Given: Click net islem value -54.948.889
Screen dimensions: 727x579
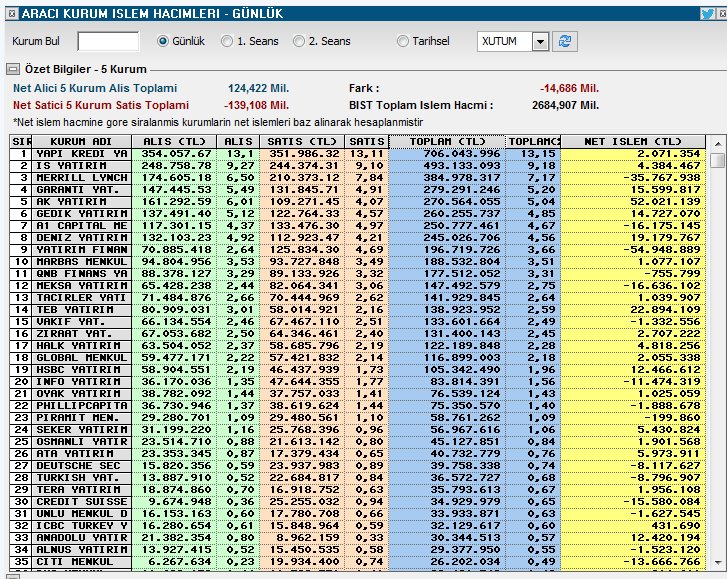Looking at the screenshot, I should (662, 250).
